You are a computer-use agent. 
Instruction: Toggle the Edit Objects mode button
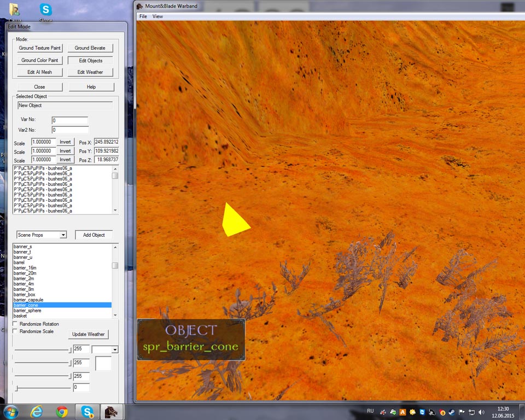(91, 60)
